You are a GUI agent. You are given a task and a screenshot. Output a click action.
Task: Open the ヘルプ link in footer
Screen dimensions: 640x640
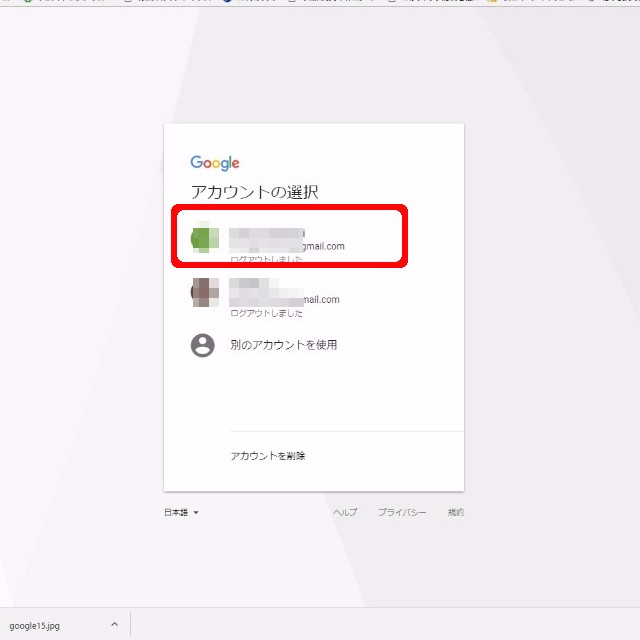(345, 512)
